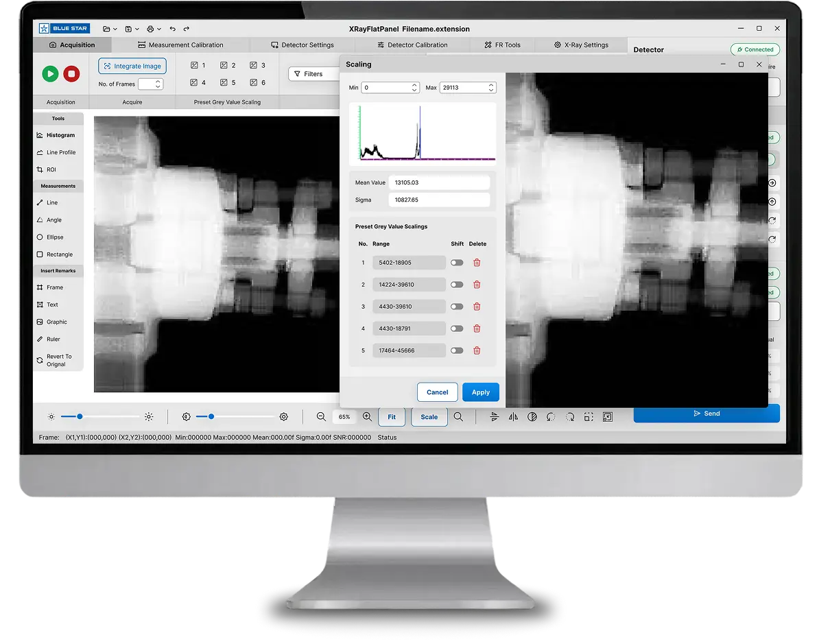Image resolution: width=819 pixels, height=644 pixels.
Task: Delete preset scaling range 5402-18905
Action: [477, 263]
